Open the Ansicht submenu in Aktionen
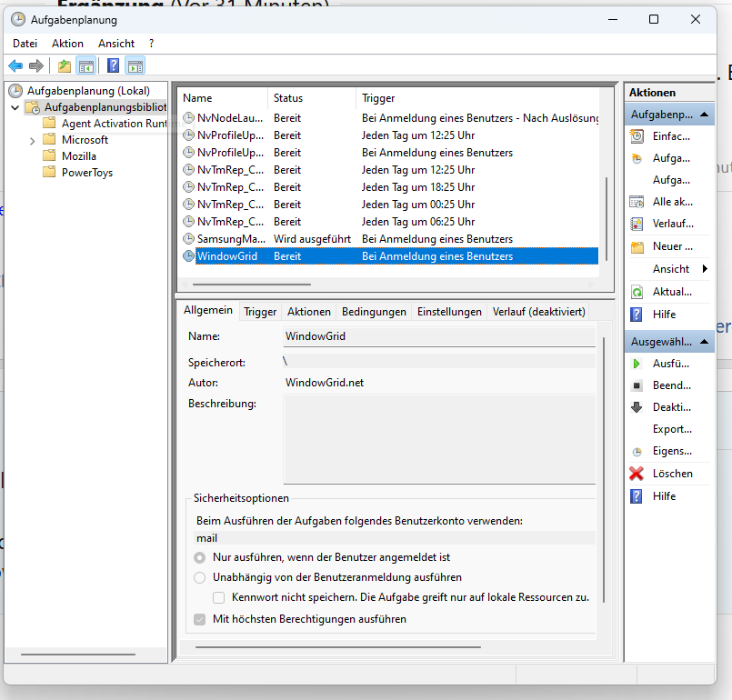The width and height of the screenshot is (732, 700). (x=670, y=269)
